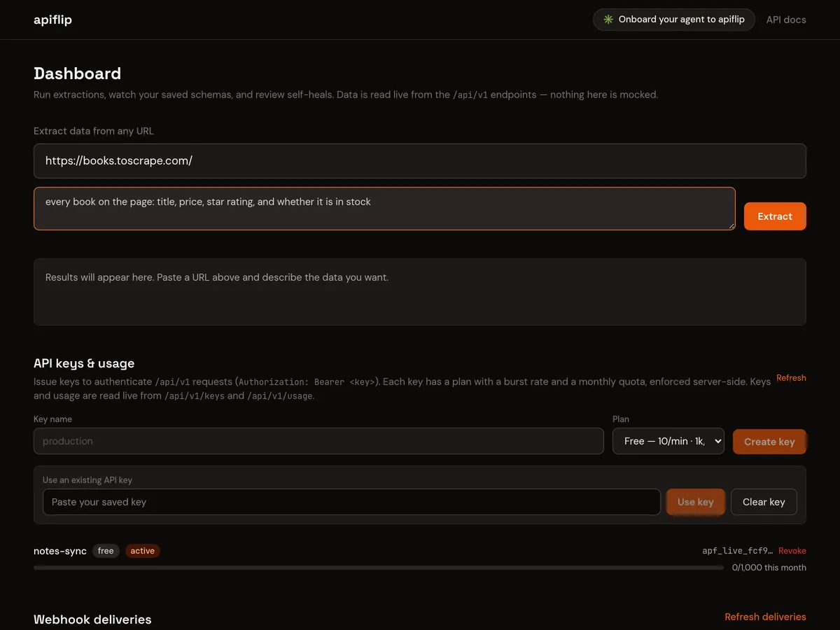Click the Use an existing API key label
This screenshot has width=840, height=630.
87,480
